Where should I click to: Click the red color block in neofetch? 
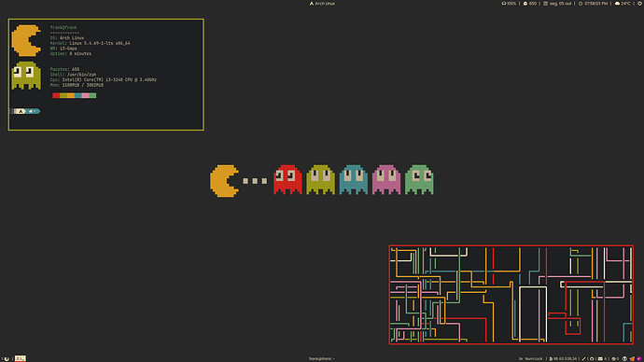point(56,95)
